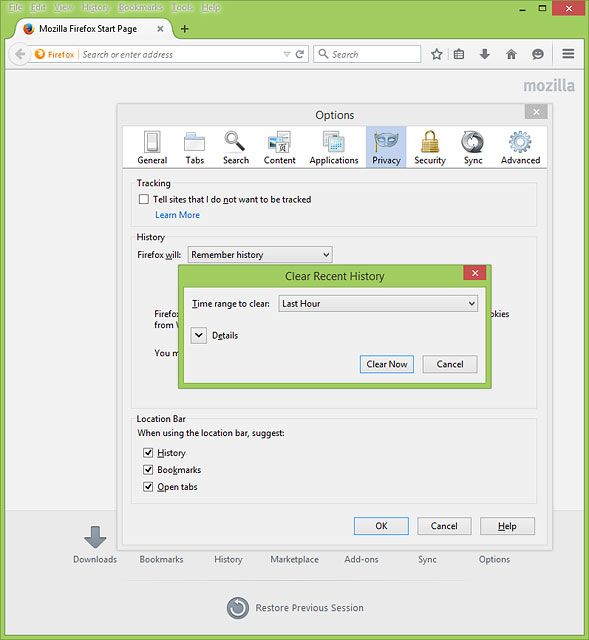This screenshot has height=640, width=589.
Task: Cancel the Clear Recent History dialog
Action: click(x=450, y=364)
